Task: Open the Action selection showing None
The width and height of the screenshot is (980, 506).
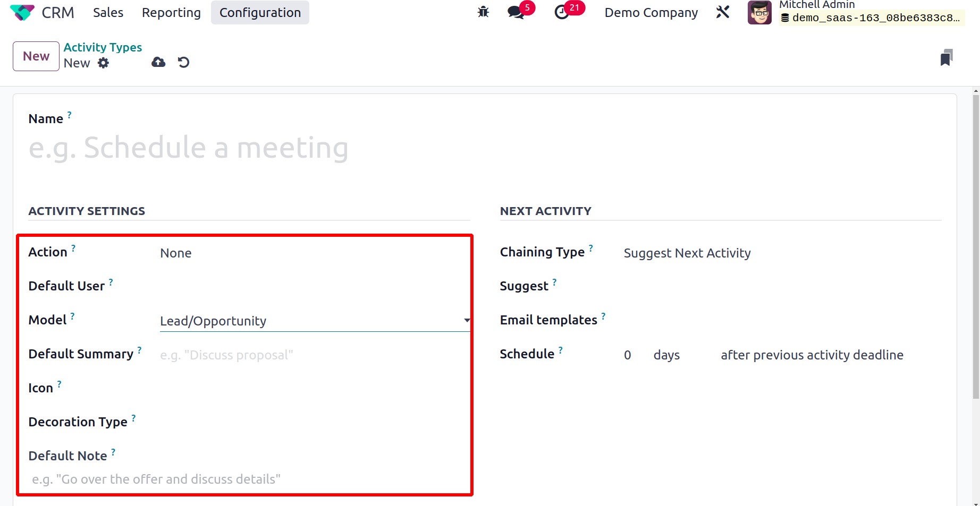Action: 315,253
